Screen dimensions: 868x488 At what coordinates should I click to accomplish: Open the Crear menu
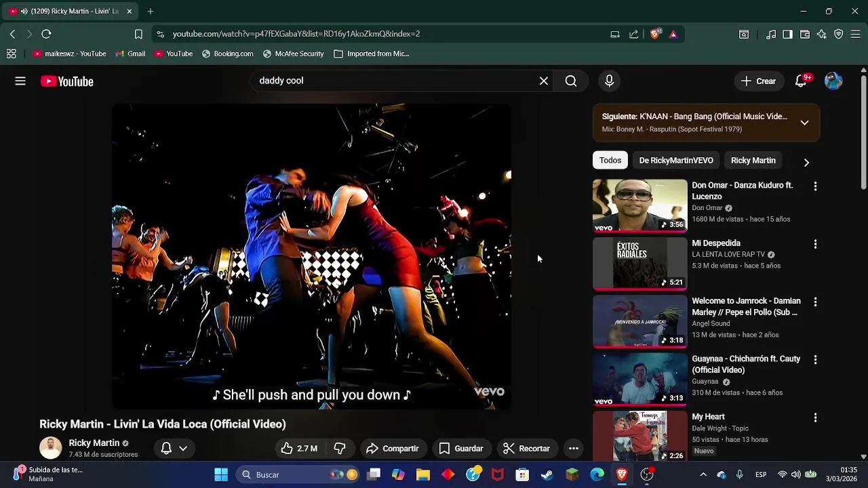(x=758, y=81)
